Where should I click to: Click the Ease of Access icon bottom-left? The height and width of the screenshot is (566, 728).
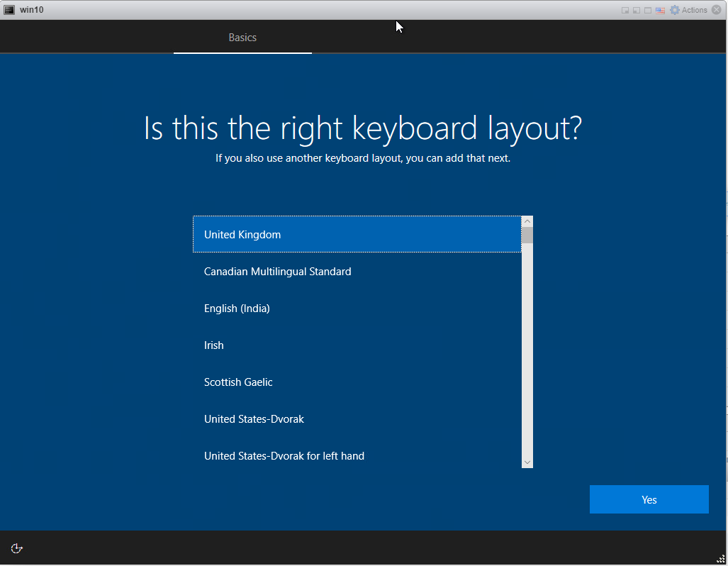(x=16, y=548)
